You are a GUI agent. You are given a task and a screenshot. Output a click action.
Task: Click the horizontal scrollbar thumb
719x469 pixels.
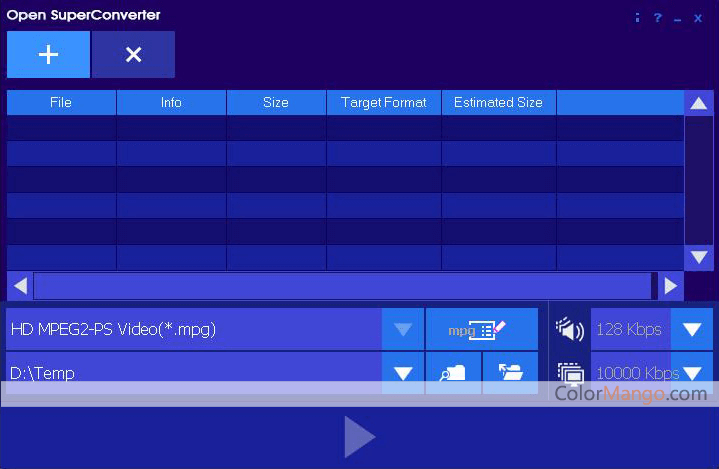[x=345, y=286]
